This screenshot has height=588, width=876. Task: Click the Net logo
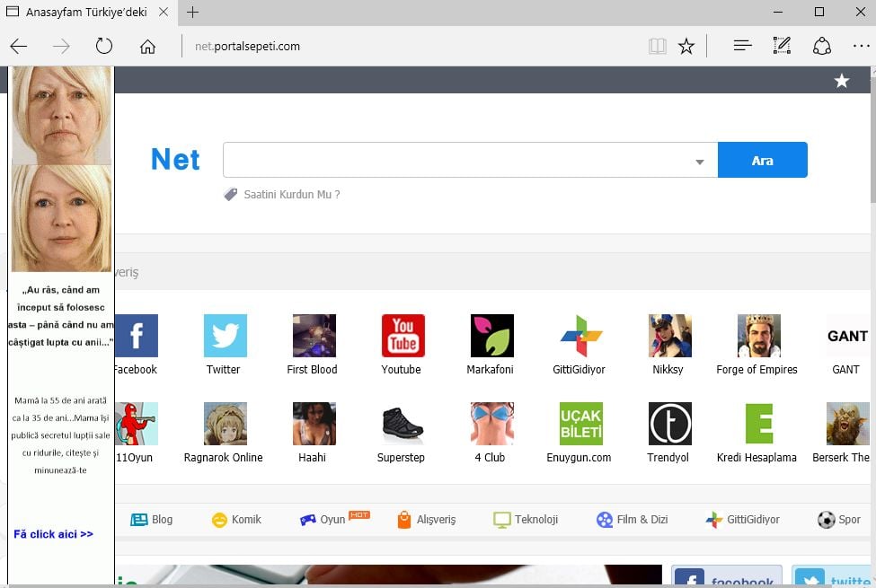click(x=175, y=159)
